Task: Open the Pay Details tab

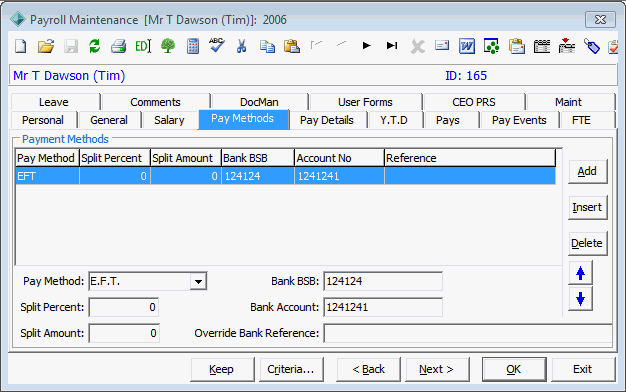Action: (327, 120)
